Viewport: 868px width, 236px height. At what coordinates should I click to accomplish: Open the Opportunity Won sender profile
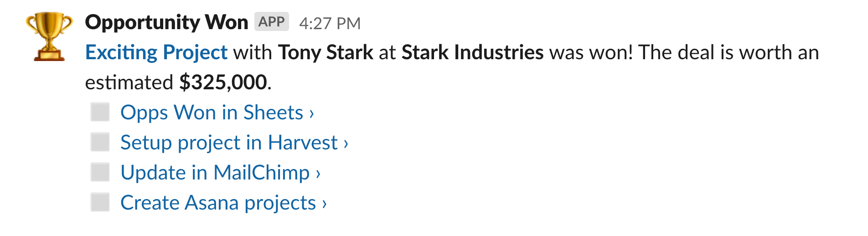coord(166,22)
